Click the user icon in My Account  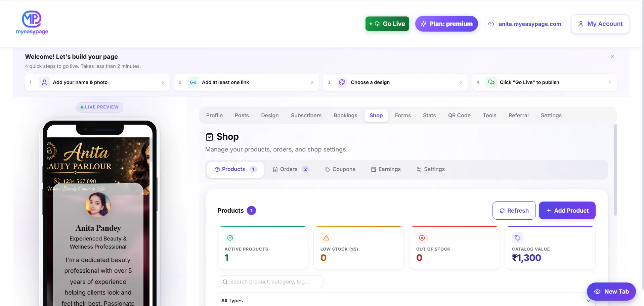(581, 24)
